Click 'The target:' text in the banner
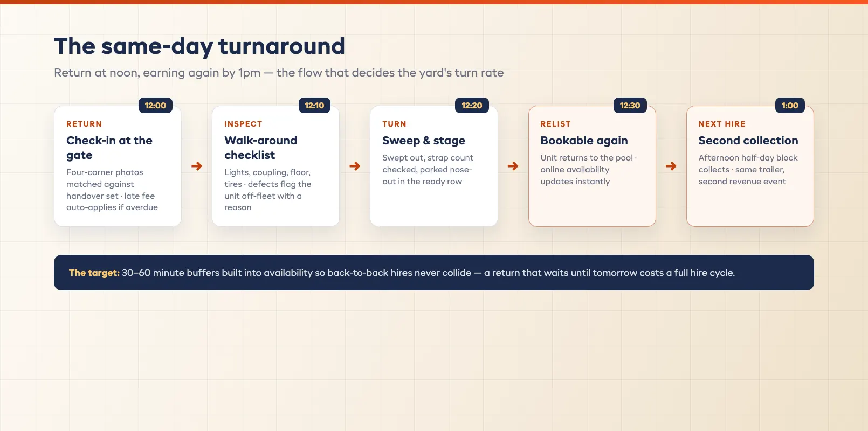The image size is (868, 431). tap(94, 273)
